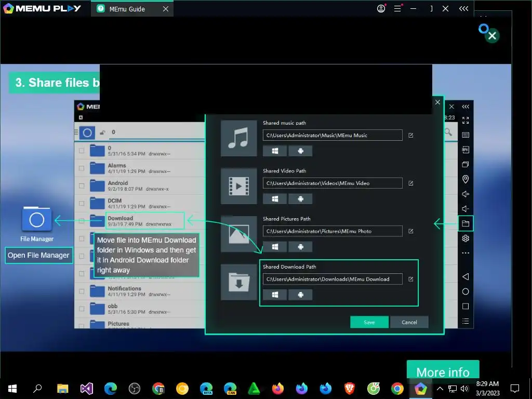
Task: Click the keyboard mapping icon in the guide sidebar
Action: coord(465,135)
